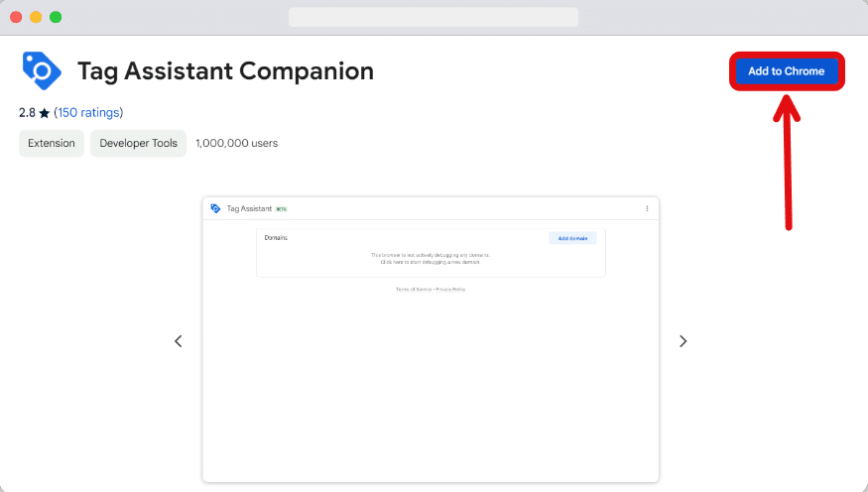This screenshot has height=492, width=868.
Task: Click the red close window button
Action: pyautogui.click(x=16, y=17)
